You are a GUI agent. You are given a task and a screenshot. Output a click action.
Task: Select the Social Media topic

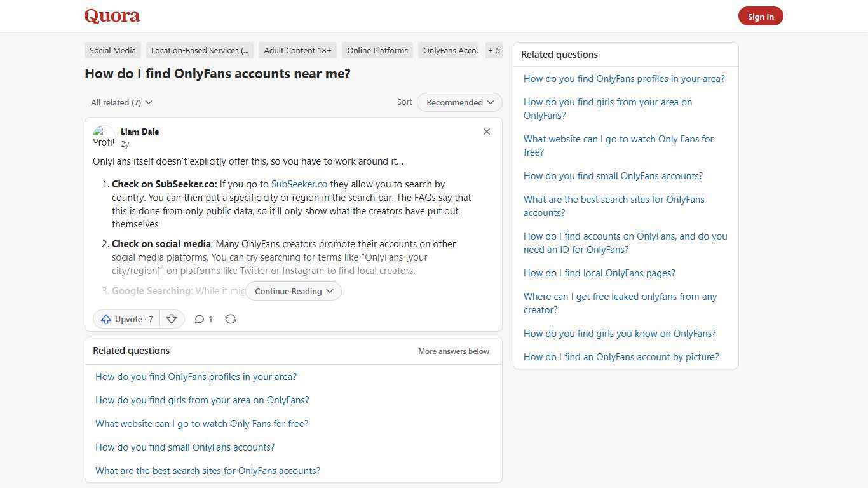pyautogui.click(x=112, y=50)
